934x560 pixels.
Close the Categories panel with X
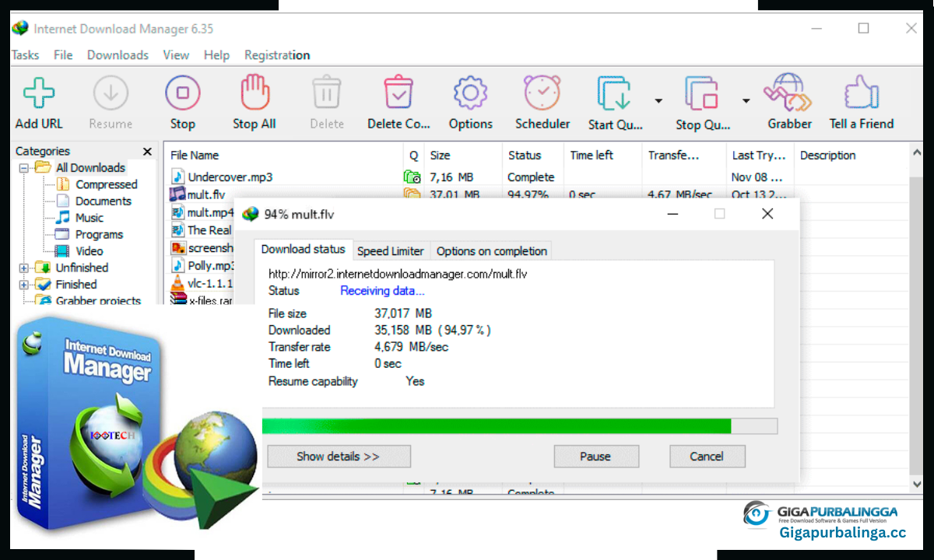click(147, 152)
